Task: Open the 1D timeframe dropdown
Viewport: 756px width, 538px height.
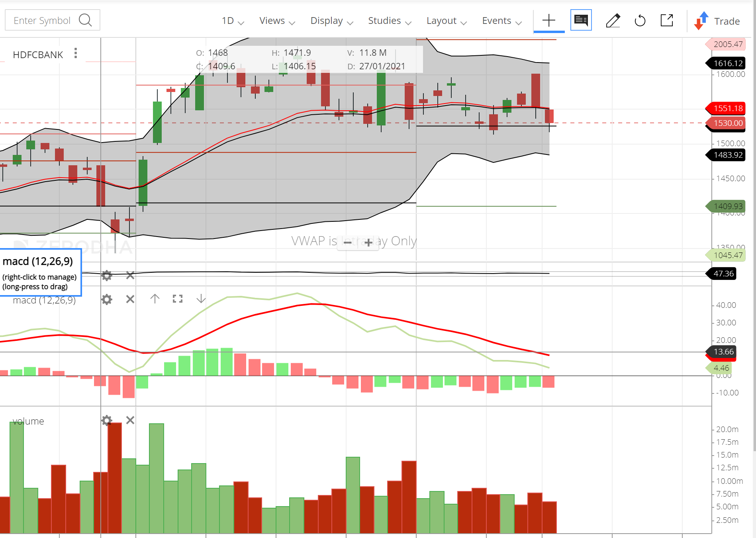Action: point(233,21)
